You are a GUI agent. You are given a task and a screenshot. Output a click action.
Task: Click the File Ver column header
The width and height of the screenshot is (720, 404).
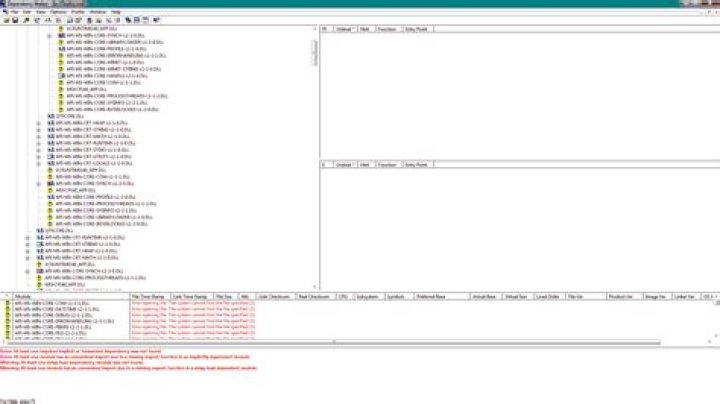coord(585,297)
